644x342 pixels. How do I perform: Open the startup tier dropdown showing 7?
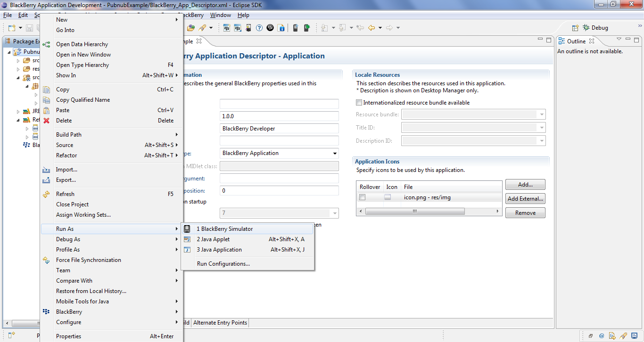335,213
